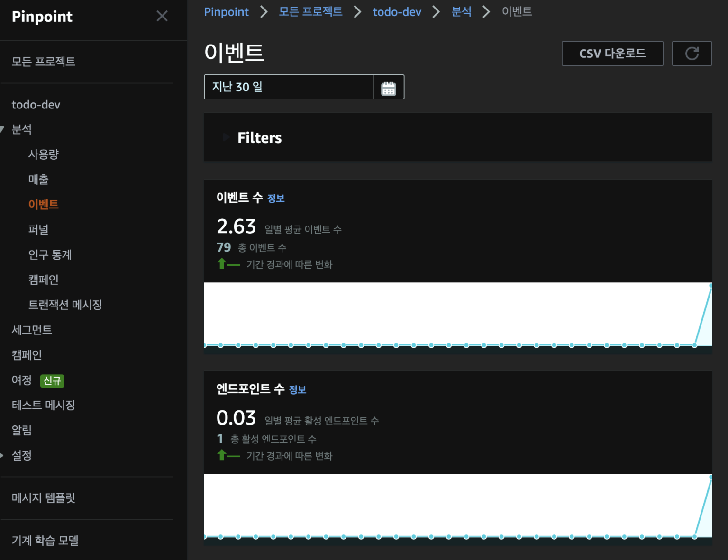
Task: Expand the 설정 settings section
Action: pos(21,455)
